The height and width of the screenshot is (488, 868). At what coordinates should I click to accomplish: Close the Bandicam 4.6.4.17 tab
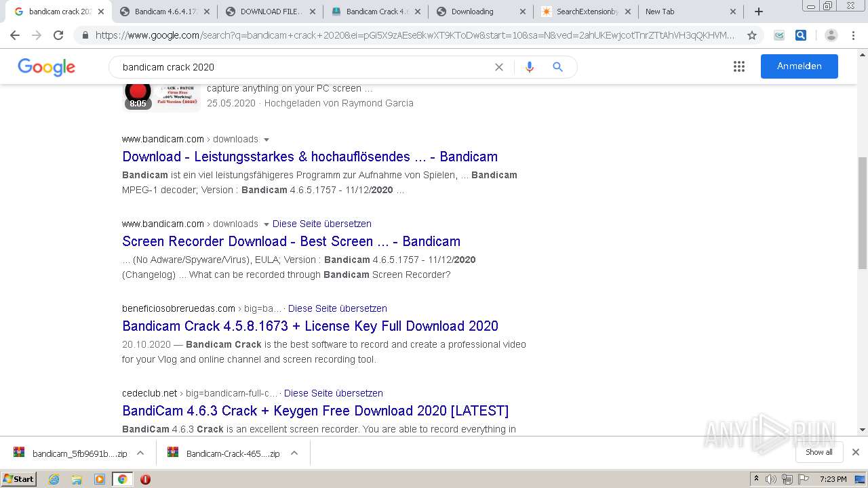click(207, 12)
